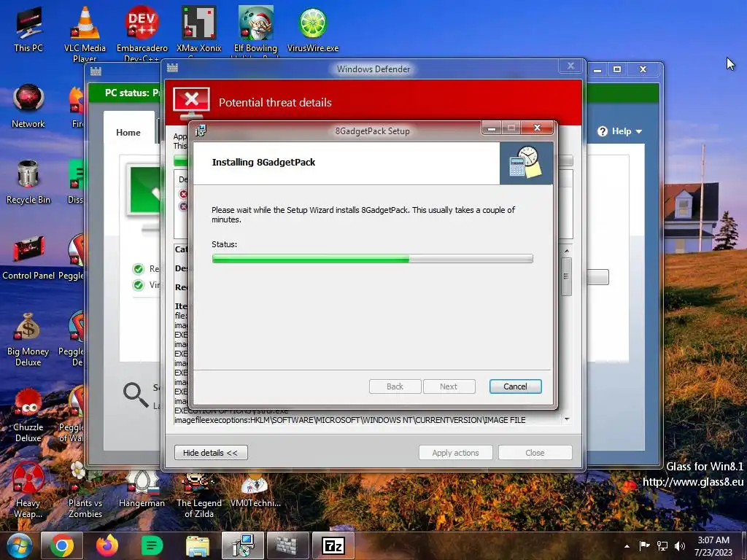Open Elf Bowling desktop shortcut
This screenshot has width=747, height=560.
pyautogui.click(x=255, y=29)
